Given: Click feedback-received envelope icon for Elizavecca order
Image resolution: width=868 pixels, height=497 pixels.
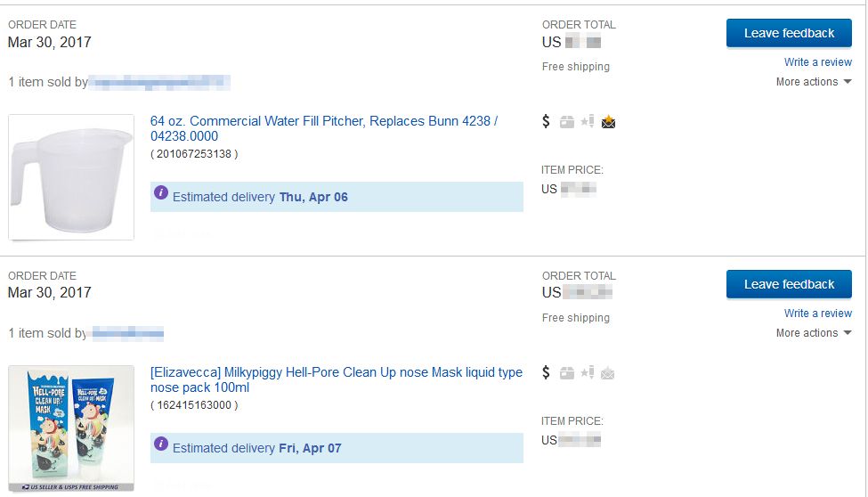Looking at the screenshot, I should 608,373.
